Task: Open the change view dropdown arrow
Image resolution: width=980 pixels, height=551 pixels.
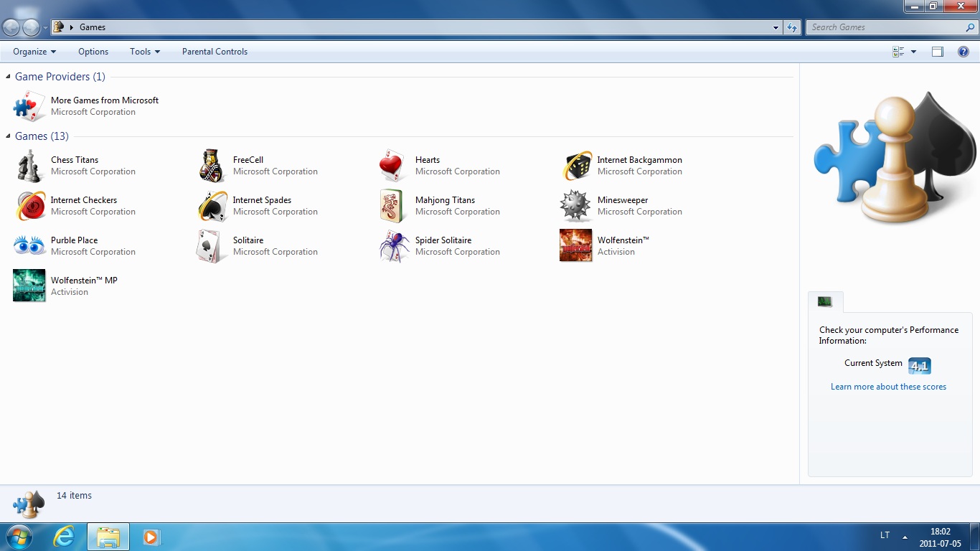Action: tap(913, 52)
